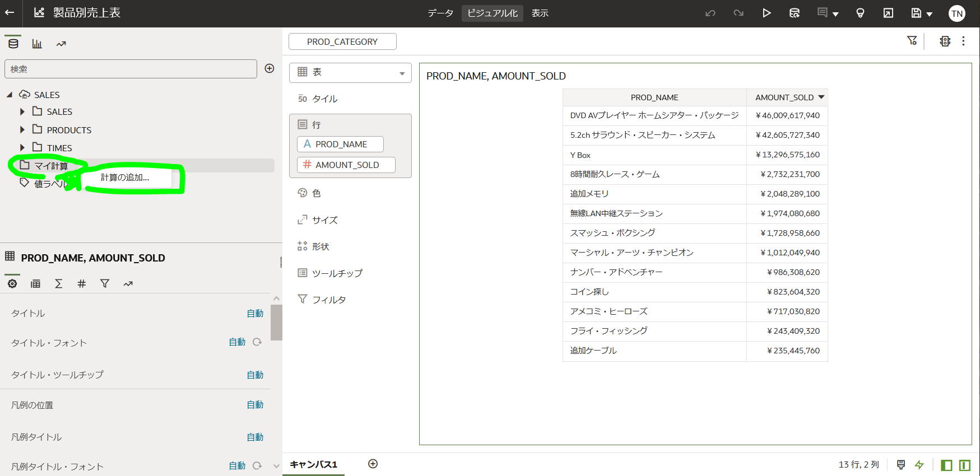
Task: Click the undo icon in header
Action: click(x=710, y=13)
